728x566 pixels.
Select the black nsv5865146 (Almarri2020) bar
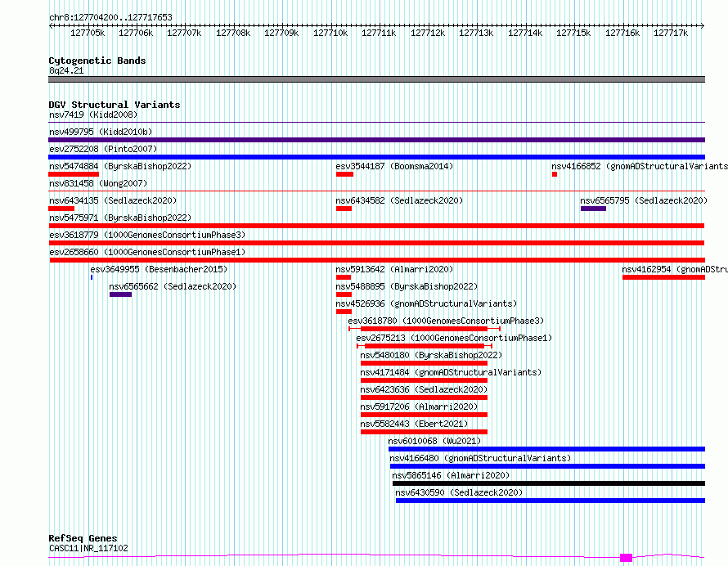(549, 483)
